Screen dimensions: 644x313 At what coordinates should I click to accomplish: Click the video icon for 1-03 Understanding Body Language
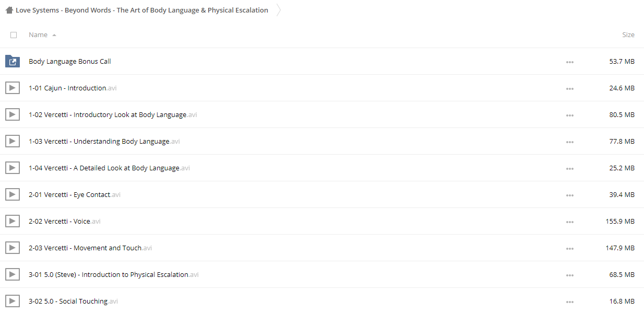13,141
